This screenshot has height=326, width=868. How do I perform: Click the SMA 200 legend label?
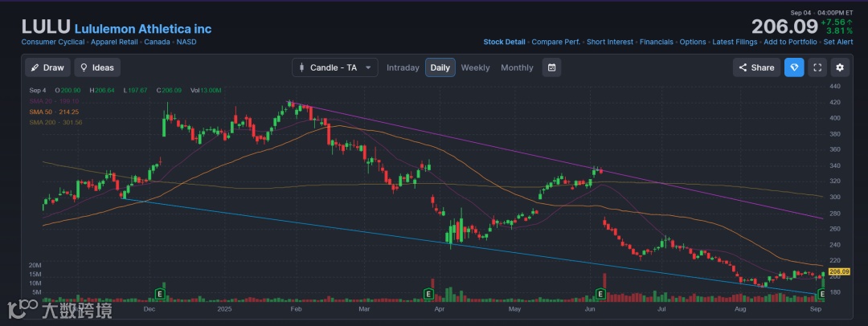[x=55, y=122]
